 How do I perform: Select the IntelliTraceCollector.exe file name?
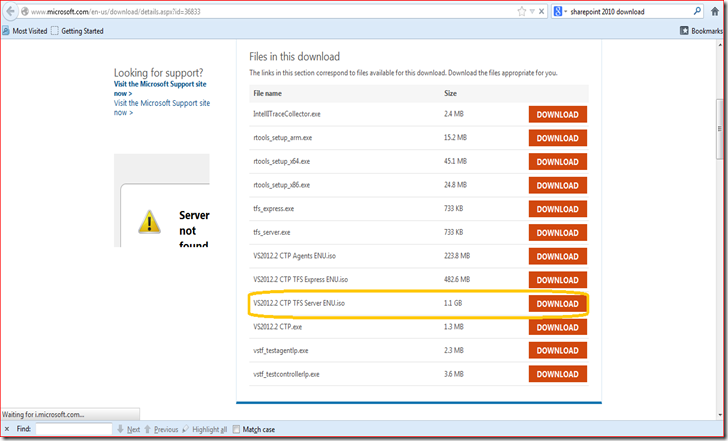coord(286,114)
